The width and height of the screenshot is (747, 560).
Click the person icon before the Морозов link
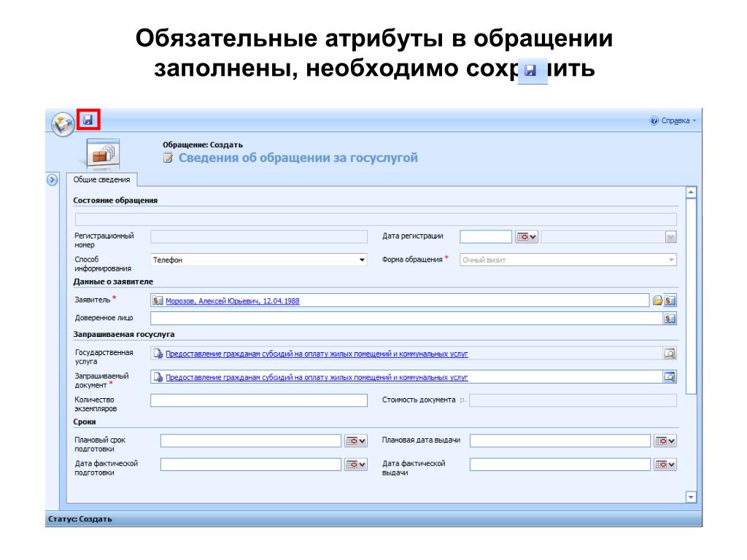158,300
